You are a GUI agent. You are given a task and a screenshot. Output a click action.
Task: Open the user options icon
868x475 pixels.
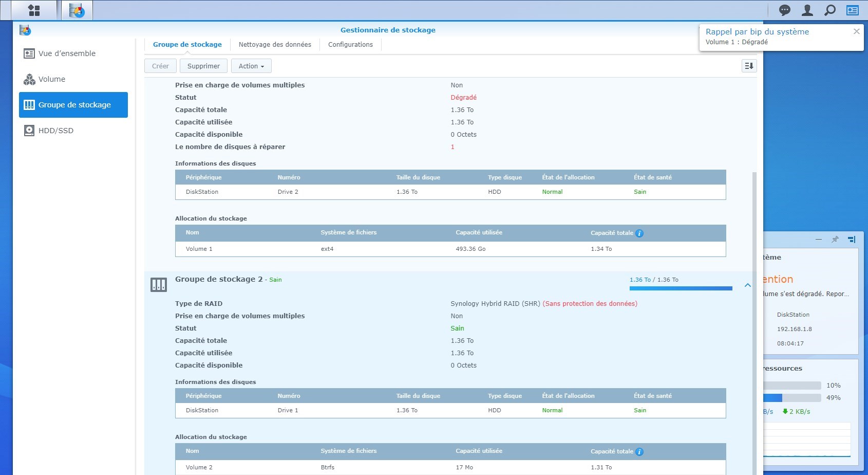(807, 10)
